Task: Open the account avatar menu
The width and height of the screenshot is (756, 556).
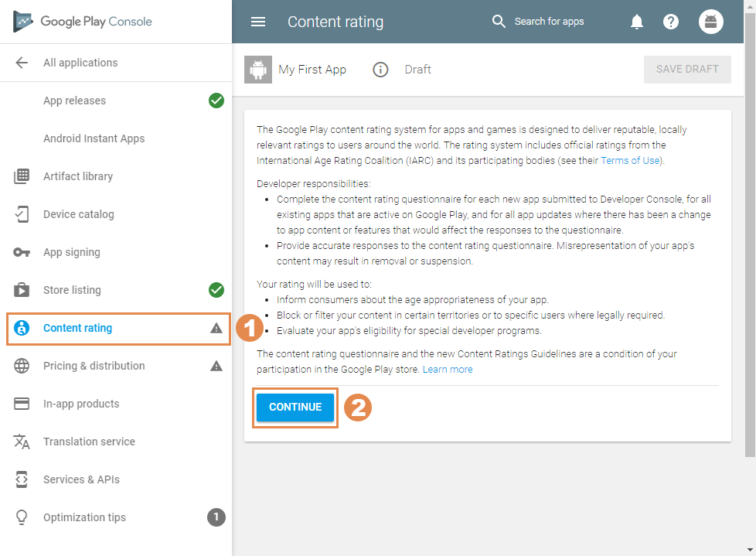Action: 710,22
